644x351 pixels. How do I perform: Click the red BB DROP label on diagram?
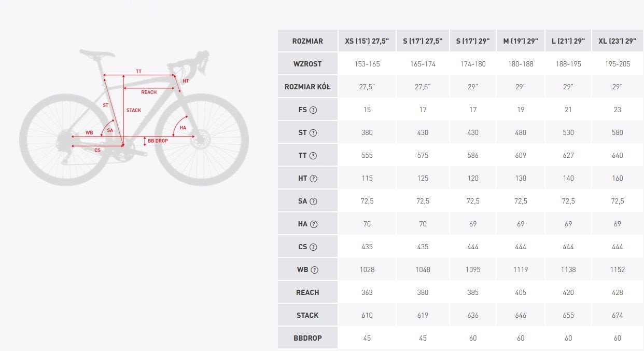tap(158, 141)
